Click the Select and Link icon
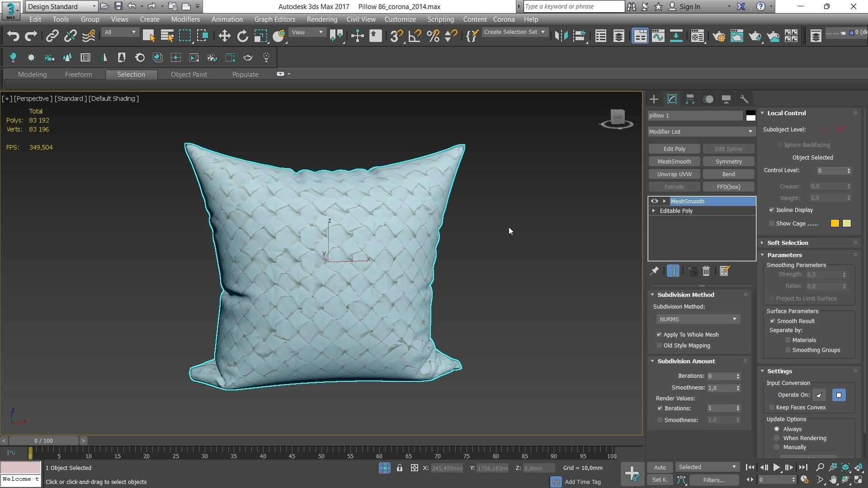 click(52, 36)
